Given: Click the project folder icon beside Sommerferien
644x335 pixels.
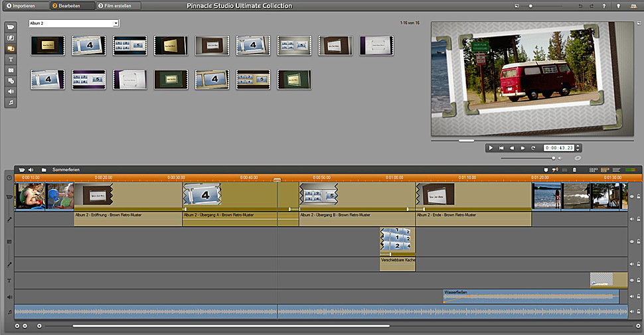Looking at the screenshot, I should click(44, 170).
